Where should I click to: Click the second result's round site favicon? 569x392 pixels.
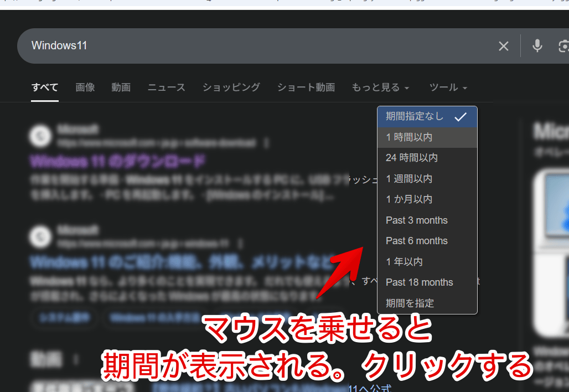pos(40,237)
